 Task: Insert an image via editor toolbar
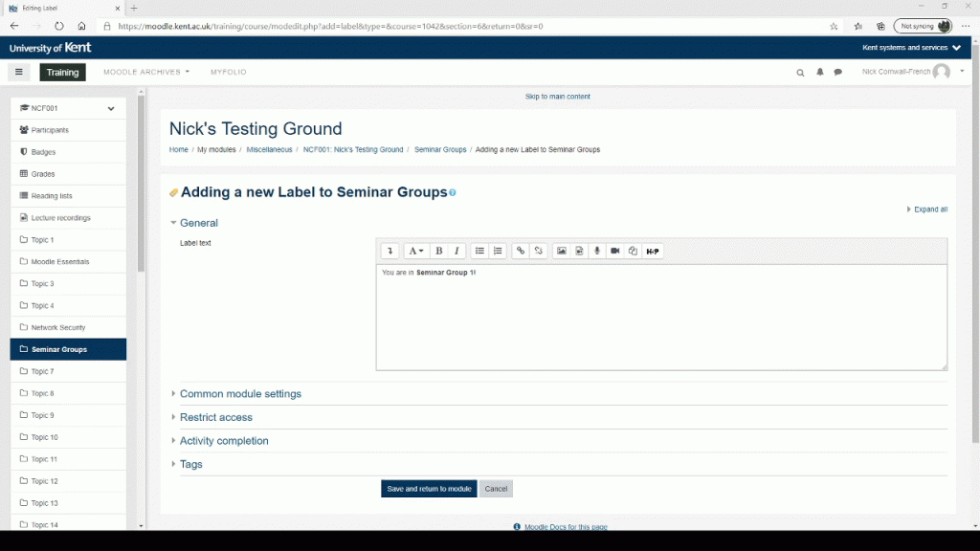pos(562,252)
